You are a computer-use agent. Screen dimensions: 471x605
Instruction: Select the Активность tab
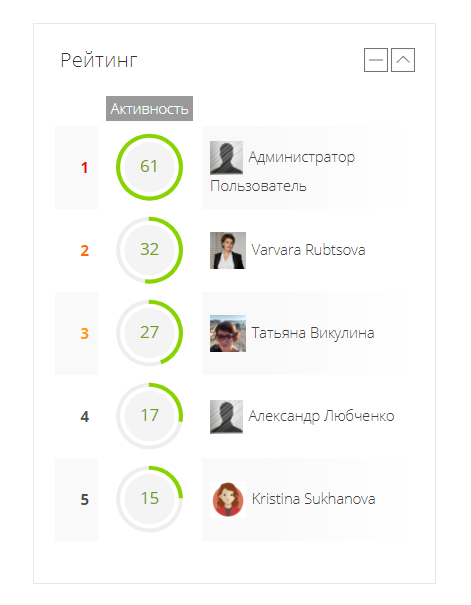point(149,109)
